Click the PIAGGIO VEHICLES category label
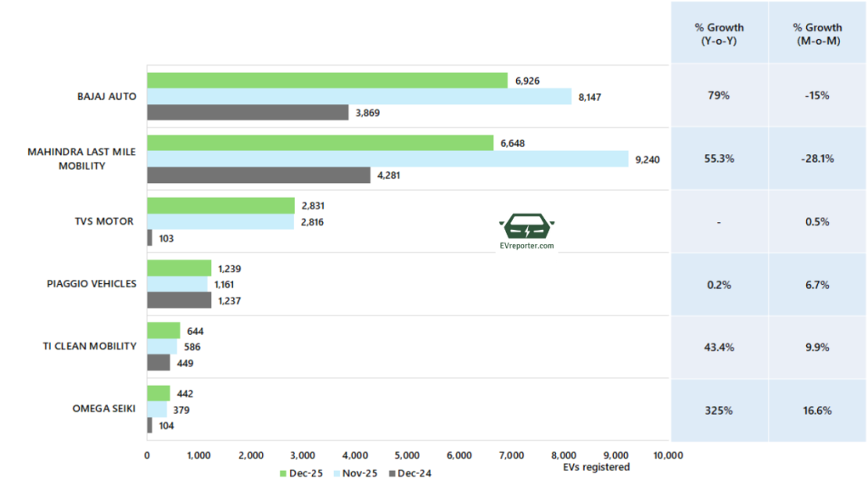The width and height of the screenshot is (868, 485). (92, 284)
